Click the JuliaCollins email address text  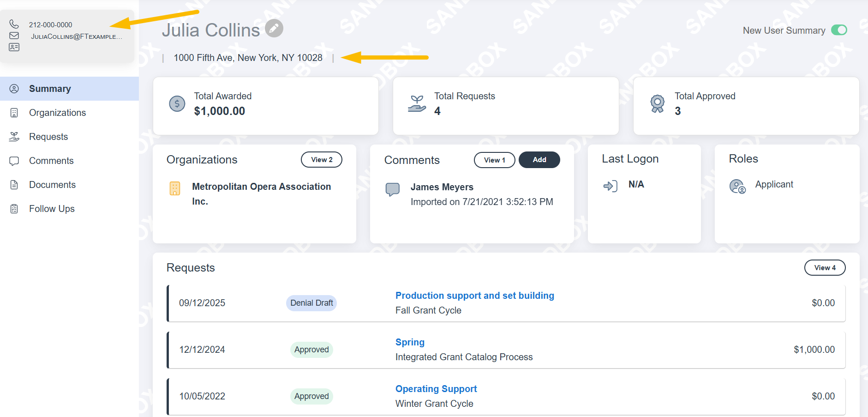(x=77, y=36)
